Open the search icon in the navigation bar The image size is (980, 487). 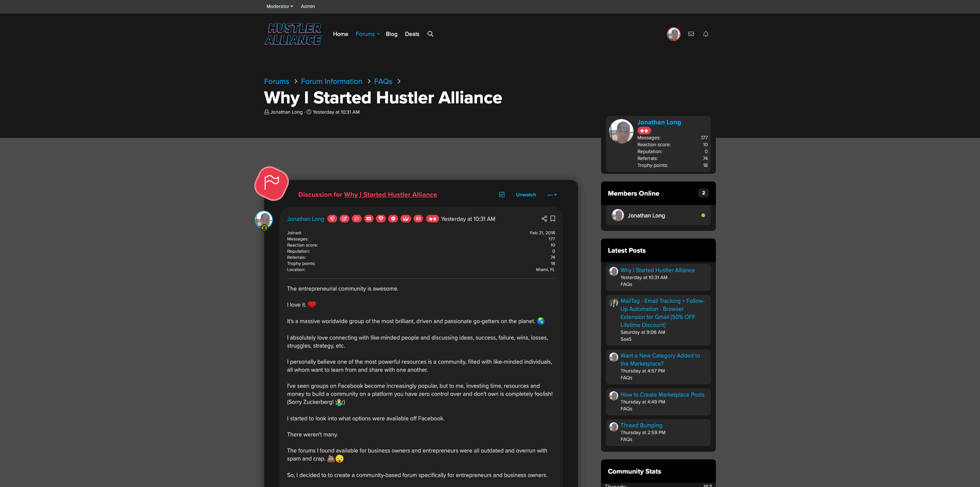point(430,34)
